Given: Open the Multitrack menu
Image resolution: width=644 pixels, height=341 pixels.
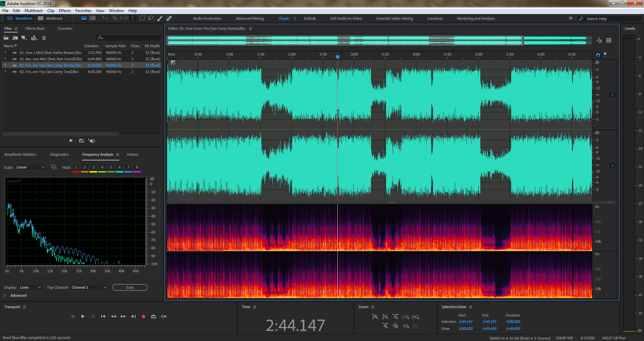Looking at the screenshot, I should click(x=34, y=11).
